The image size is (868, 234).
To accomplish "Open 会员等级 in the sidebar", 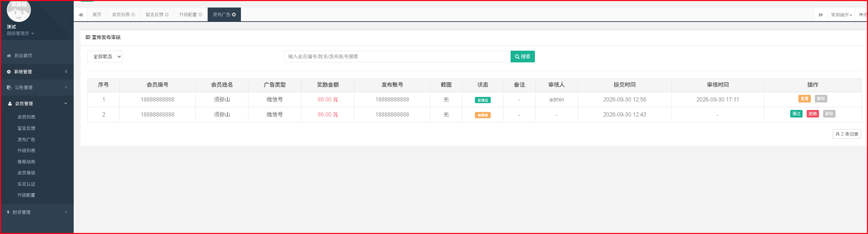I will 26,173.
